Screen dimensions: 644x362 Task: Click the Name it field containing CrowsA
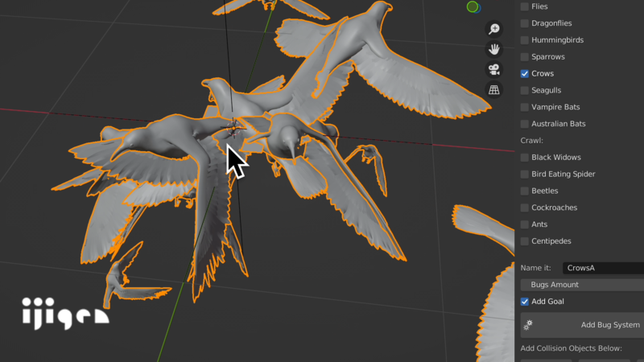[x=603, y=268]
